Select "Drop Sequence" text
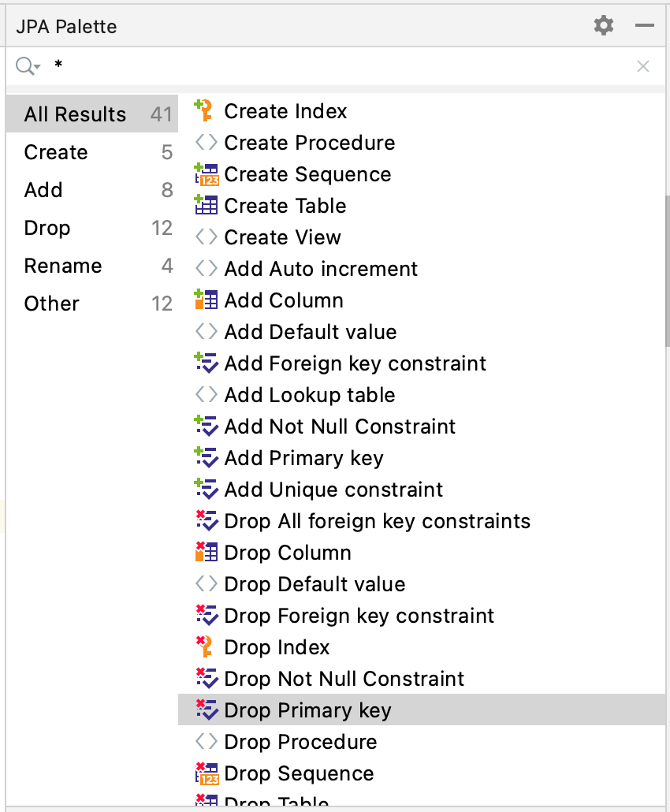The width and height of the screenshot is (670, 812). click(300, 774)
